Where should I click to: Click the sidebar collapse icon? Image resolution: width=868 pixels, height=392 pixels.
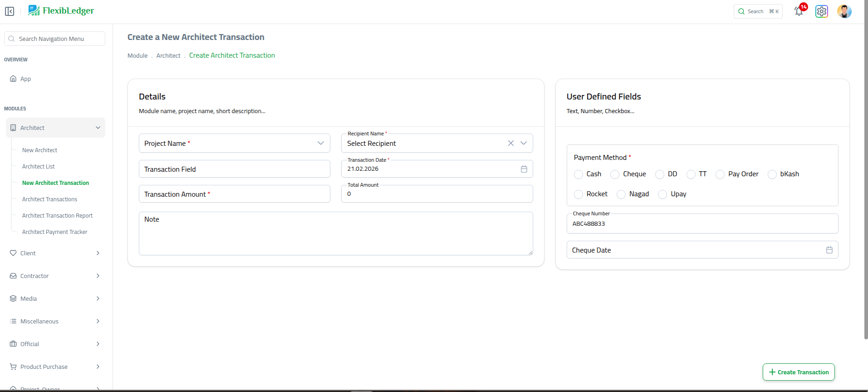pyautogui.click(x=10, y=11)
